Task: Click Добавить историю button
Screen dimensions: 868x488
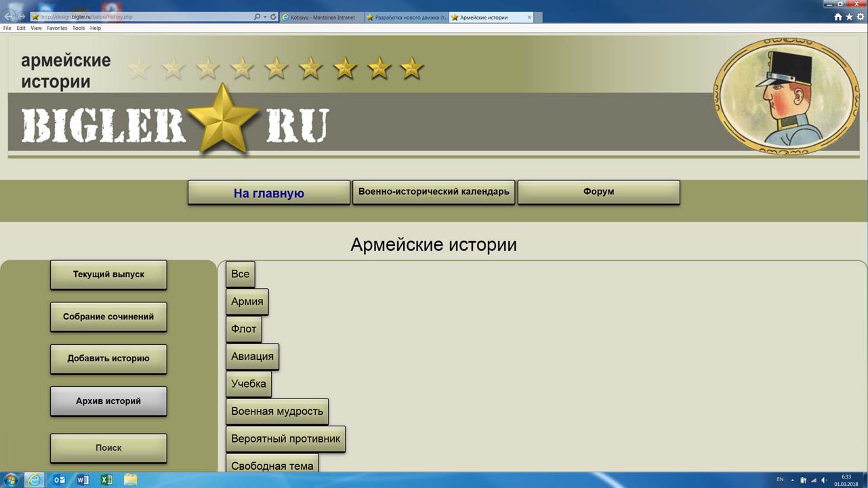Action: (108, 359)
